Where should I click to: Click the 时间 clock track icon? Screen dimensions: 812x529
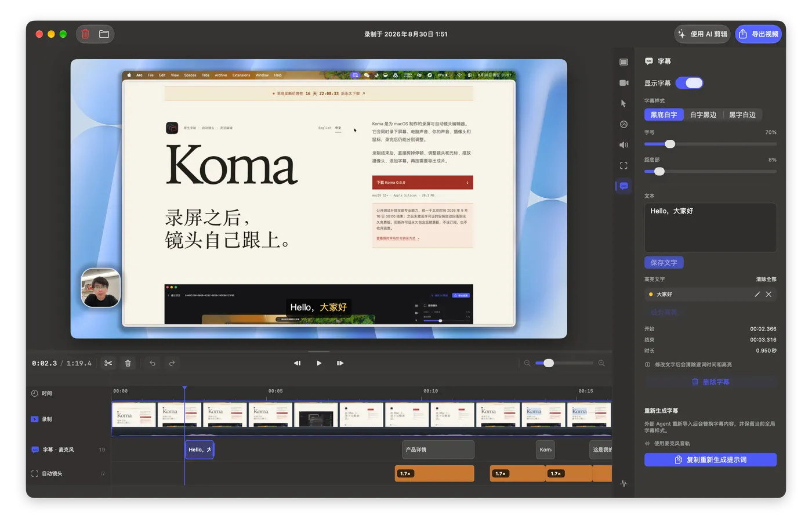point(35,393)
